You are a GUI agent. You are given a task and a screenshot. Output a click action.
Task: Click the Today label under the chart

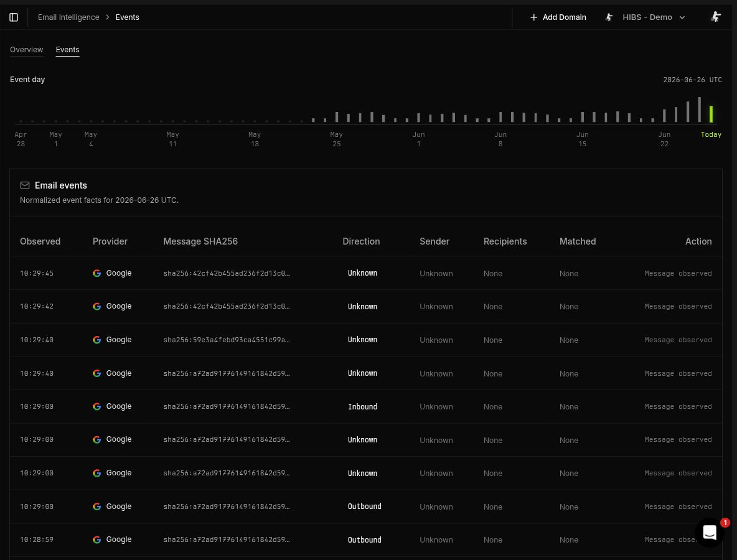click(x=711, y=135)
